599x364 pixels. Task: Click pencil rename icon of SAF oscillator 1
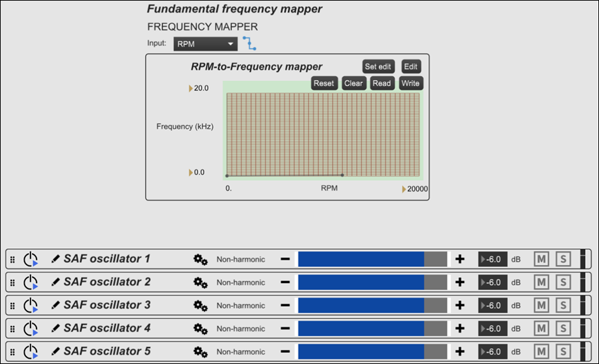pos(55,259)
